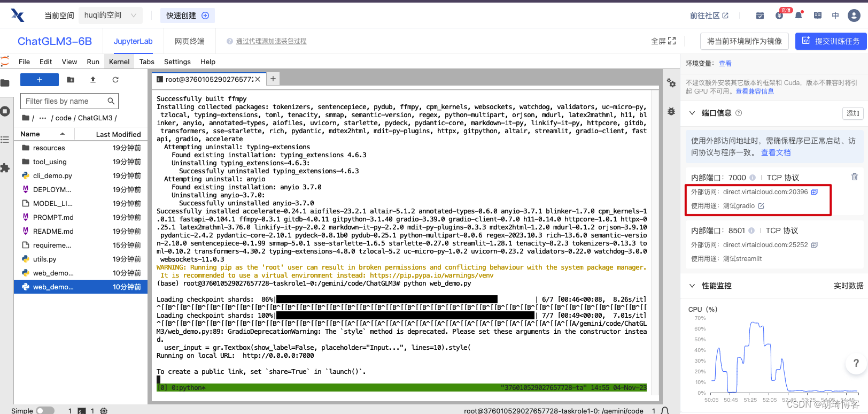Click the new folder icon
The height and width of the screenshot is (414, 868).
(71, 80)
